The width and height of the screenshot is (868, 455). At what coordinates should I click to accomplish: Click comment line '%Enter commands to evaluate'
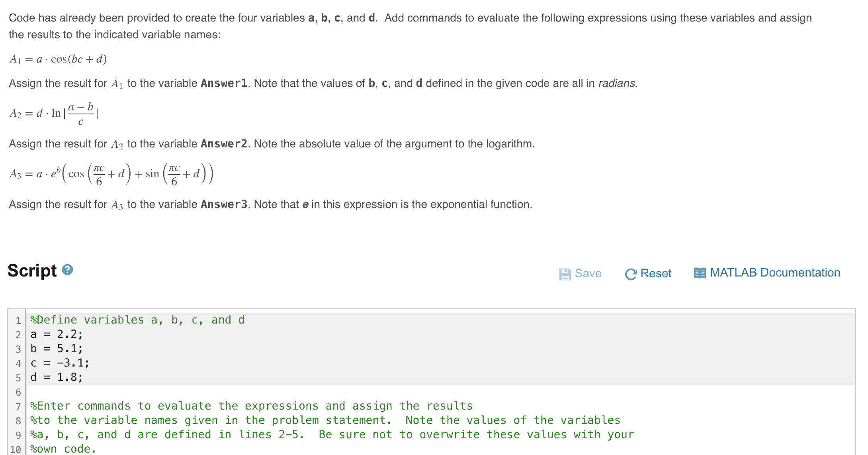click(251, 406)
